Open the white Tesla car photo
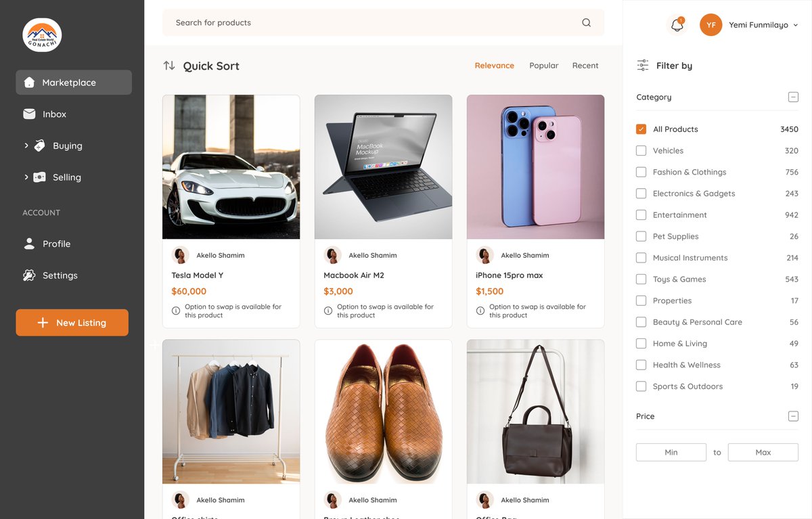The image size is (812, 519). pyautogui.click(x=231, y=167)
